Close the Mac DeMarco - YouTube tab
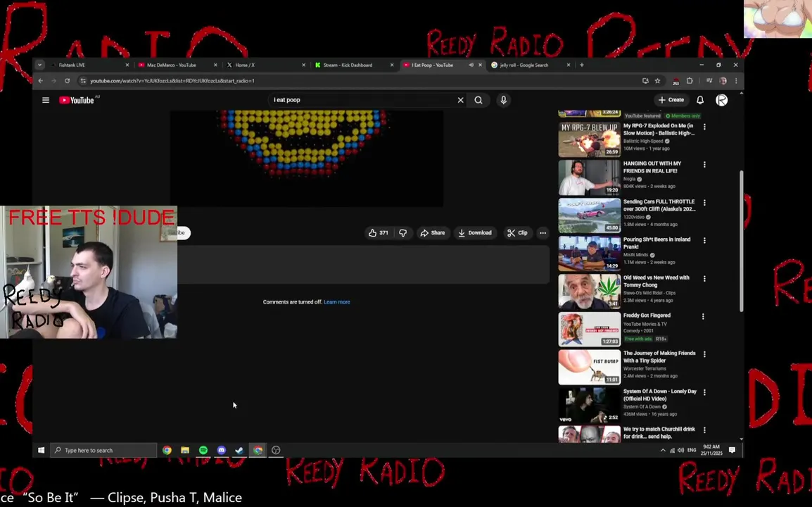The image size is (812, 507). (215, 65)
